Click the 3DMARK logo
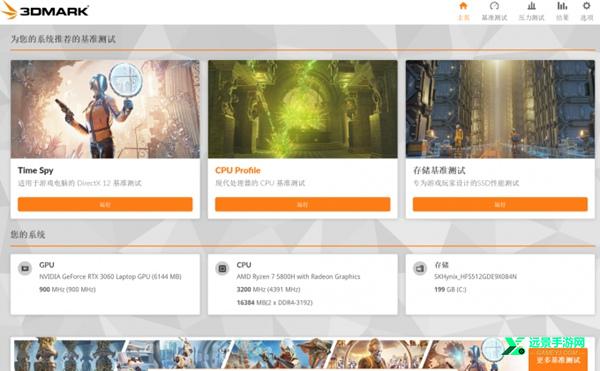Image resolution: width=600 pixels, height=371 pixels. [x=45, y=11]
